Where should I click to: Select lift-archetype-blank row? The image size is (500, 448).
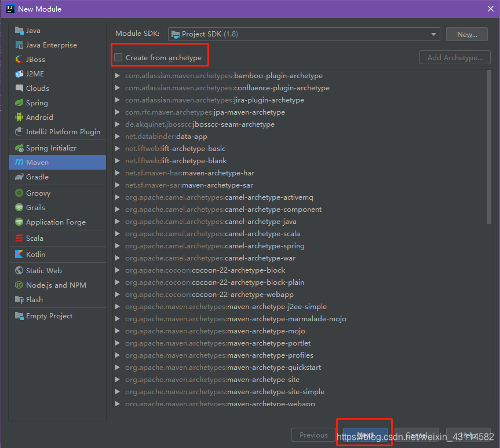[x=299, y=160]
